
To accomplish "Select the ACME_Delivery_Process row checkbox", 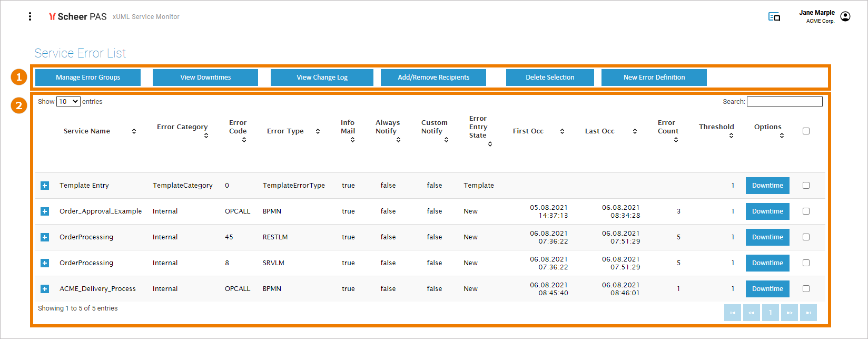I will (x=806, y=289).
